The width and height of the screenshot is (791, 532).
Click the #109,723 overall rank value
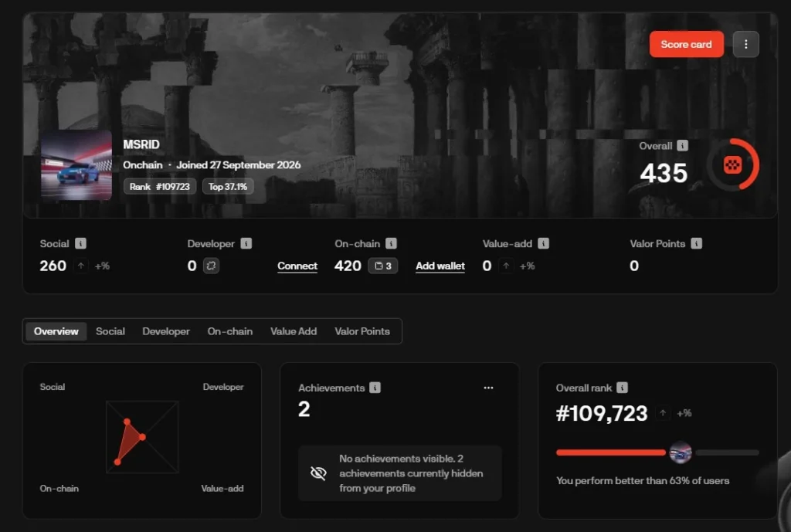click(601, 414)
